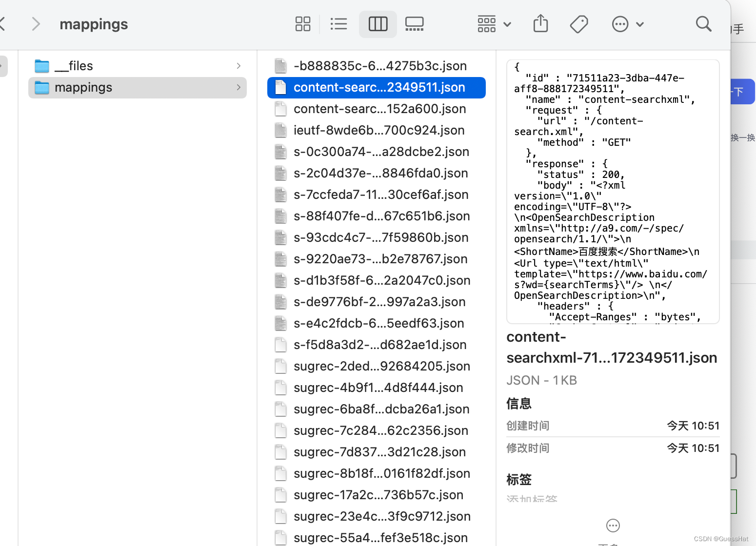This screenshot has width=756, height=546.
Task: Click the JSON preview pane content
Action: coord(613,192)
